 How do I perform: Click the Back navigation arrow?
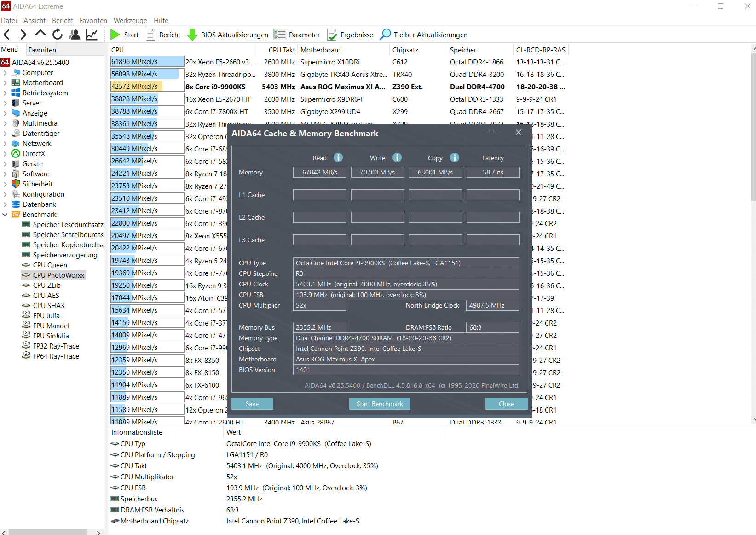click(6, 35)
